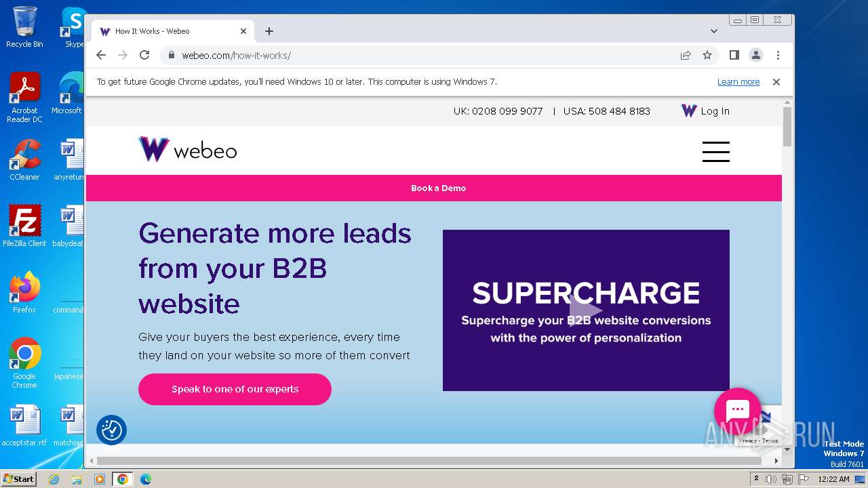Select the Firefox desktop icon
Image resolution: width=868 pixels, height=488 pixels.
24,293
